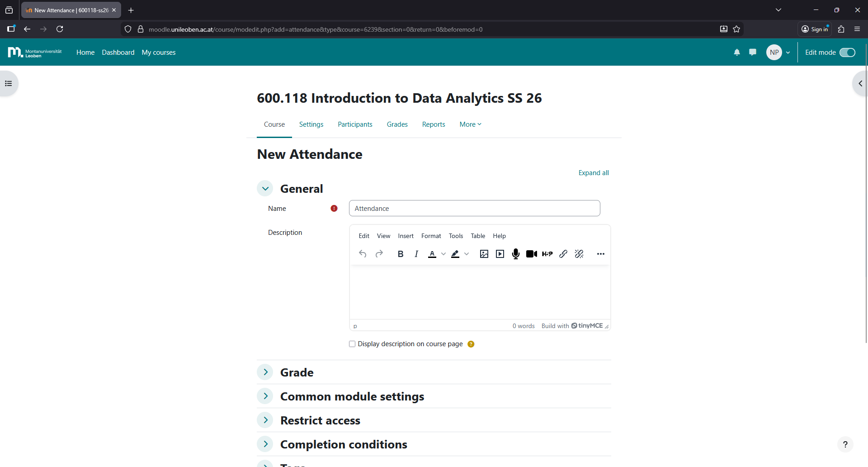Check Display description on course page
This screenshot has width=868, height=467.
click(352, 344)
